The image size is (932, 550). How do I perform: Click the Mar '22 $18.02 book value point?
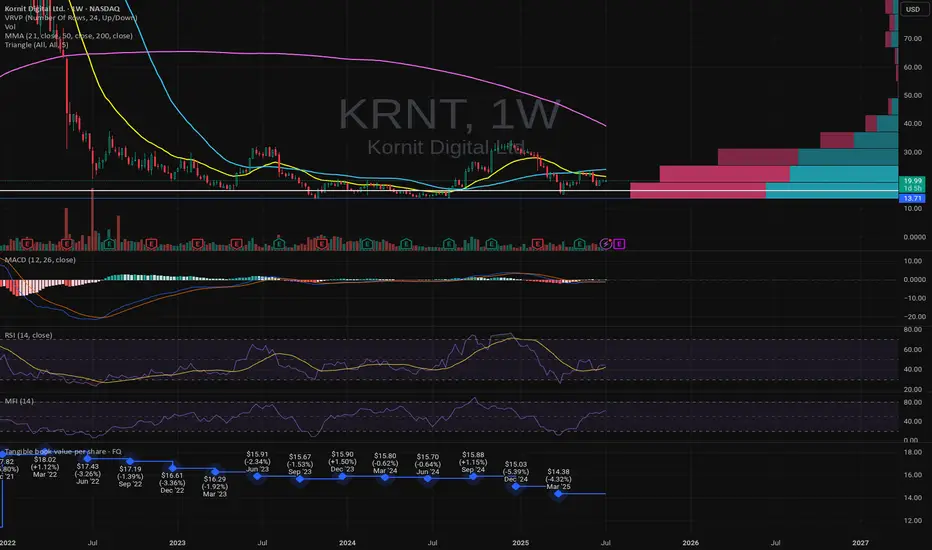[x=45, y=452]
